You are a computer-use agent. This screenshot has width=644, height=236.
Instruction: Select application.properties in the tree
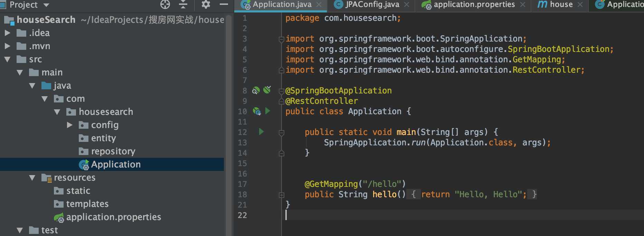pyautogui.click(x=112, y=217)
